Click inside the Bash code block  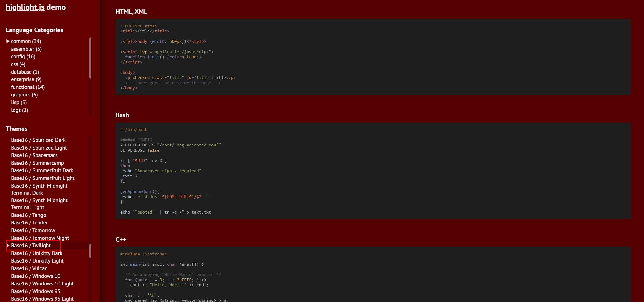372,171
